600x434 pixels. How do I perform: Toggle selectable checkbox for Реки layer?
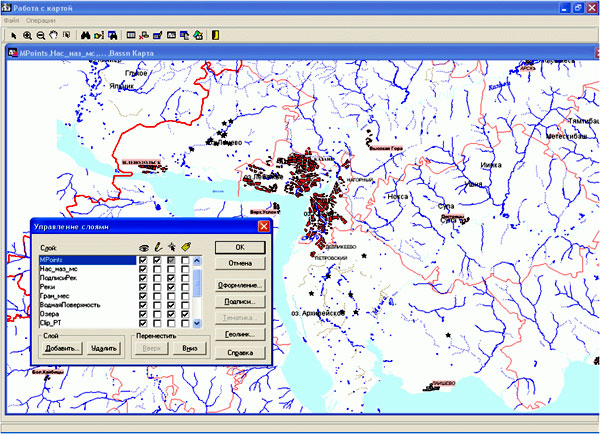[x=171, y=287]
